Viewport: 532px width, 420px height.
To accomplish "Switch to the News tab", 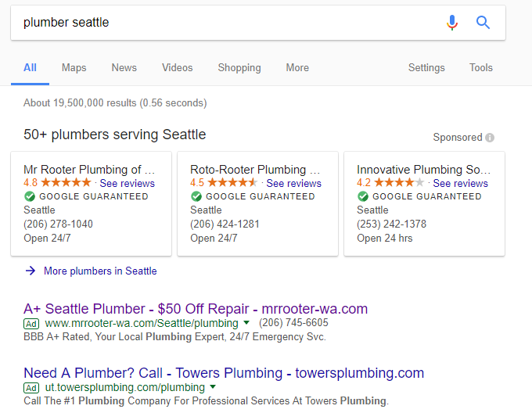I will pos(124,67).
